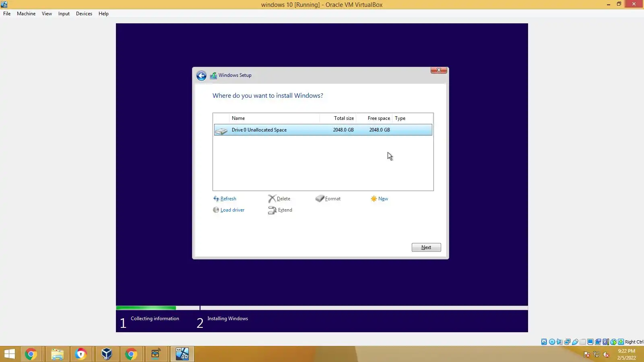Click the network adapter status icon
The width and height of the screenshot is (644, 362).
point(567,342)
